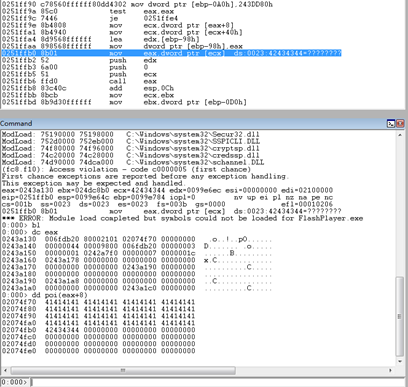Close the Command window
This screenshot has height=387, width=408.
click(400, 124)
